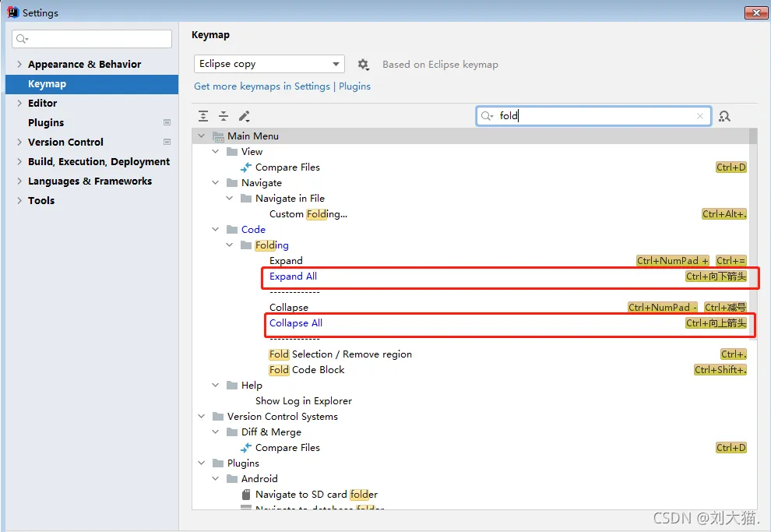771x532 pixels.
Task: Click the Main Menu folder icon
Action: tap(218, 136)
